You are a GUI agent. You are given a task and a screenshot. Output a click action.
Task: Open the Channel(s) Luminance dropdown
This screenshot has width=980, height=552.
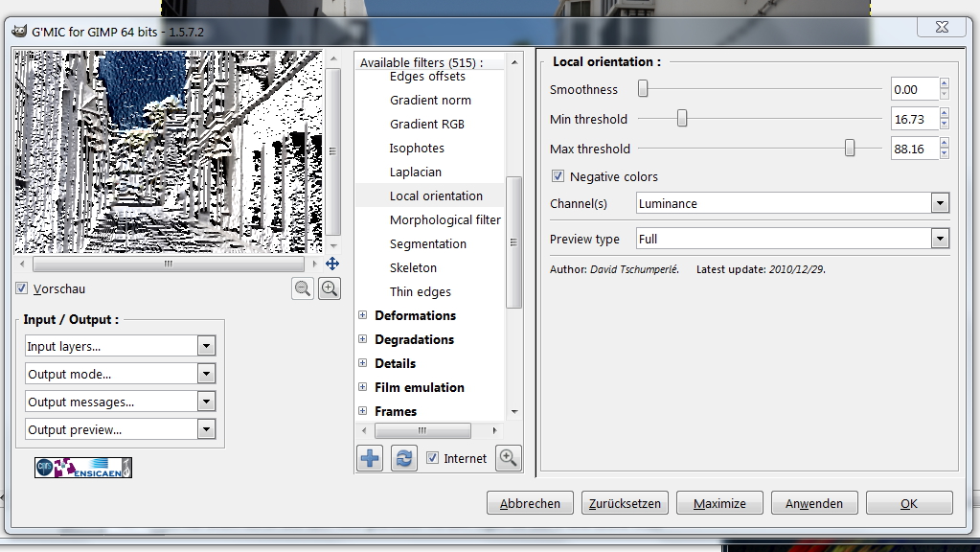[792, 203]
